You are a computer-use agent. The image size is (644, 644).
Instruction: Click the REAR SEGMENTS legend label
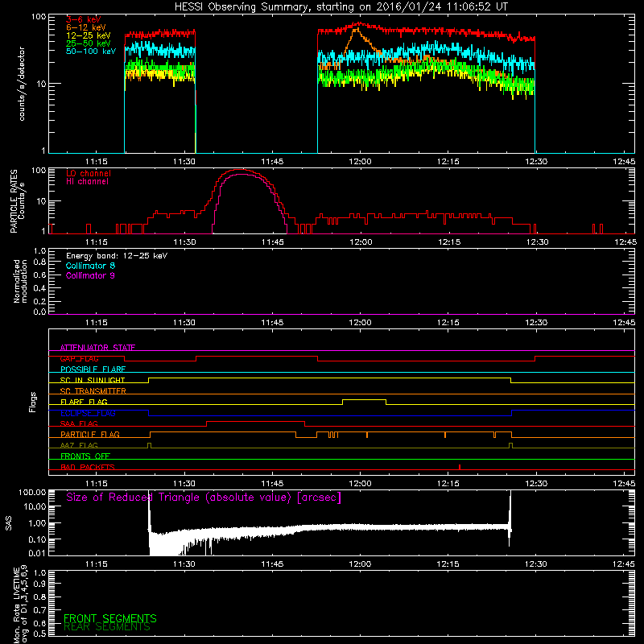click(107, 627)
